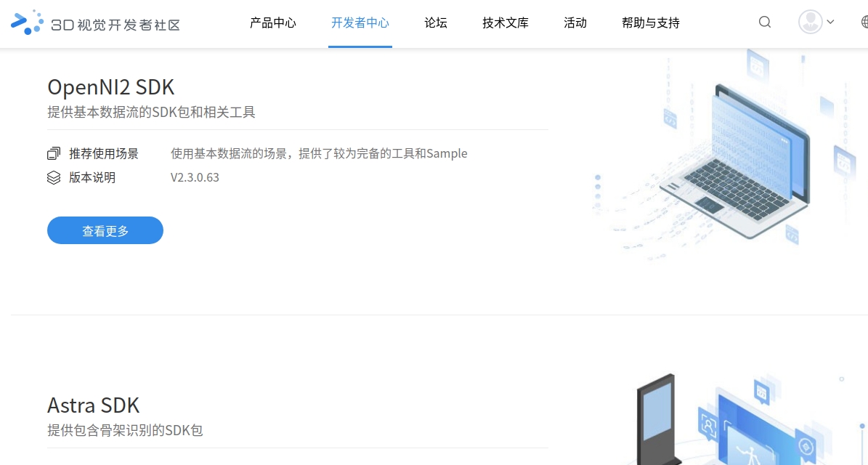The height and width of the screenshot is (465, 868).
Task: Click the 查看更多 button
Action: click(x=105, y=230)
